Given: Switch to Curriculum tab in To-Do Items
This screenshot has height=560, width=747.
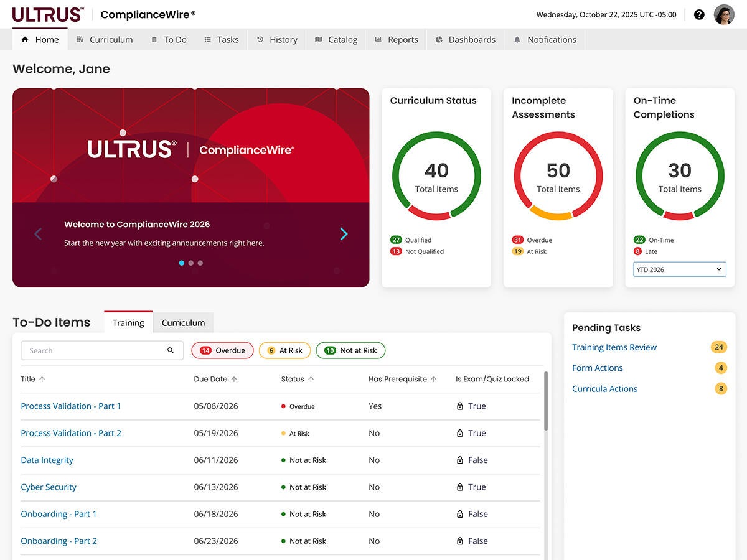Looking at the screenshot, I should pyautogui.click(x=183, y=322).
